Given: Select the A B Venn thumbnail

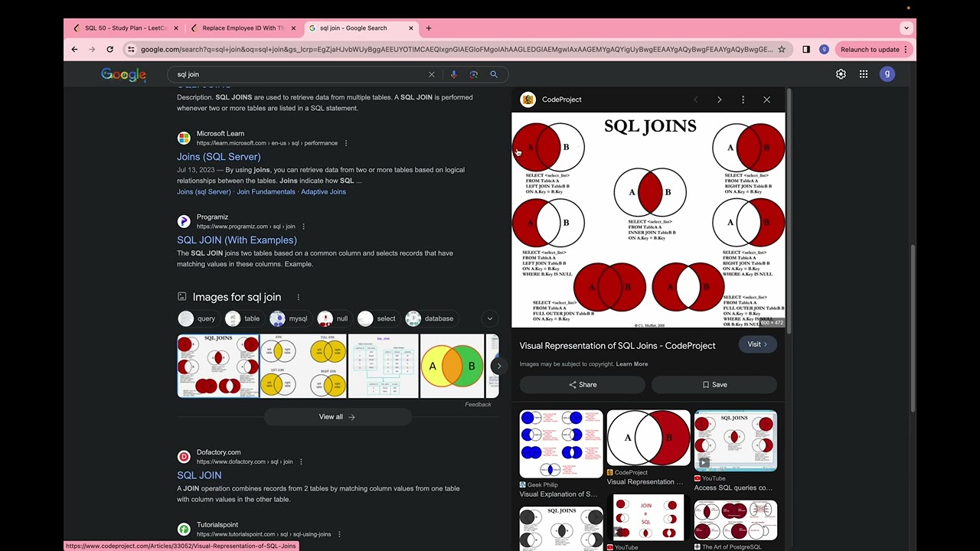Looking at the screenshot, I should [x=452, y=366].
